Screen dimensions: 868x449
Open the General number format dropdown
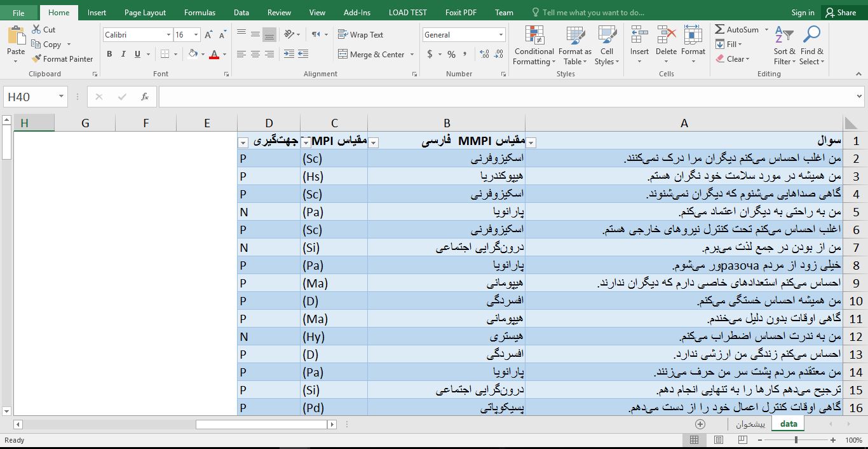point(501,35)
